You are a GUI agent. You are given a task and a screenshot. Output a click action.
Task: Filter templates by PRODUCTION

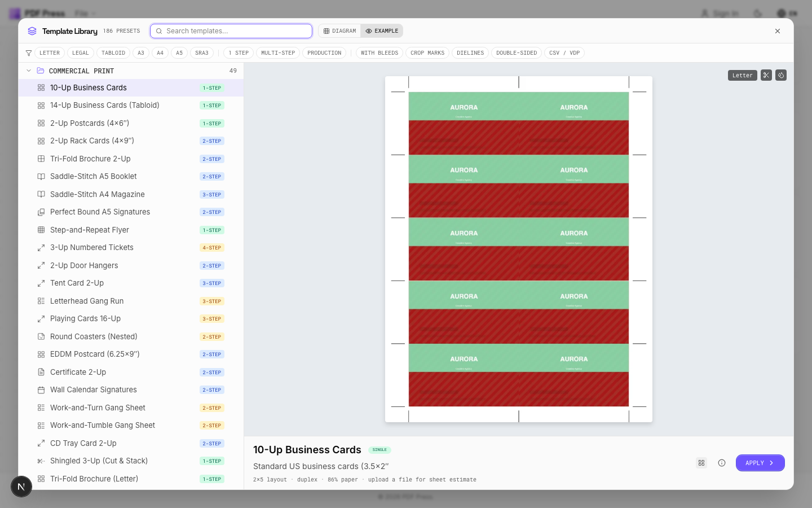click(324, 53)
